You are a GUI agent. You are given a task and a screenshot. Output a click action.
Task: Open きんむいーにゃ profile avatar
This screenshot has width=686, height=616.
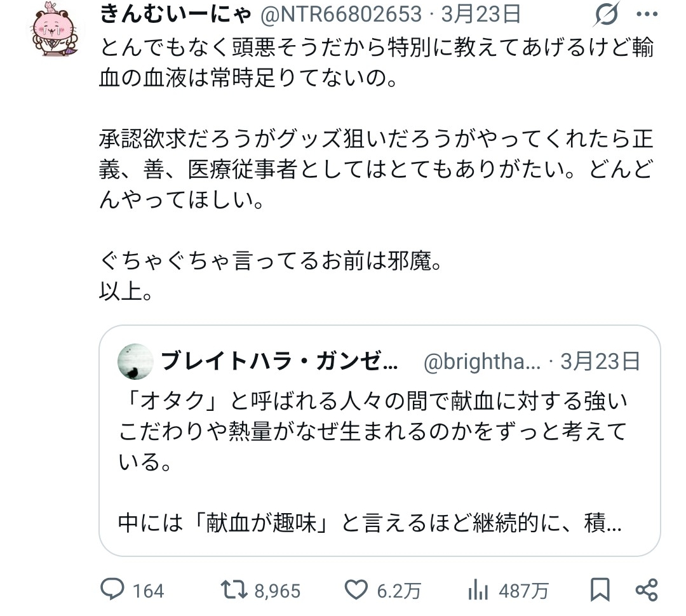pos(53,32)
